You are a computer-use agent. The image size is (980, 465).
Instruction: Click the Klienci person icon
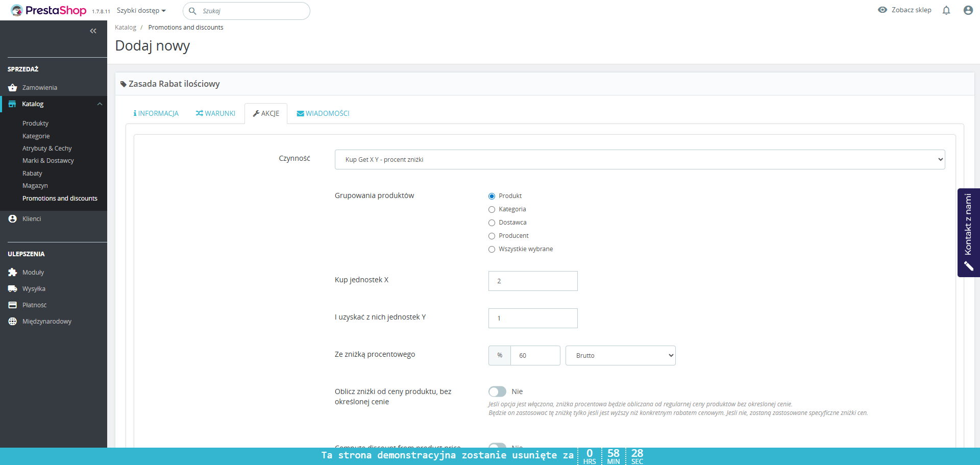click(13, 218)
